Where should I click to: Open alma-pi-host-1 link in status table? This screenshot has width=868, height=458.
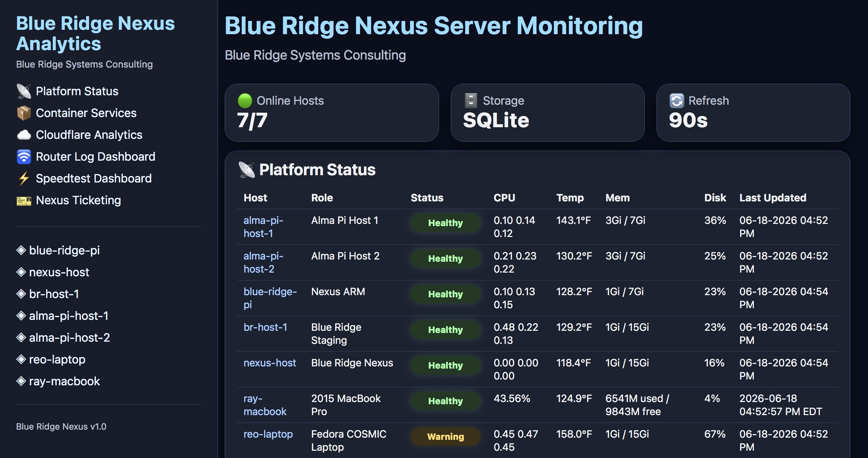264,227
